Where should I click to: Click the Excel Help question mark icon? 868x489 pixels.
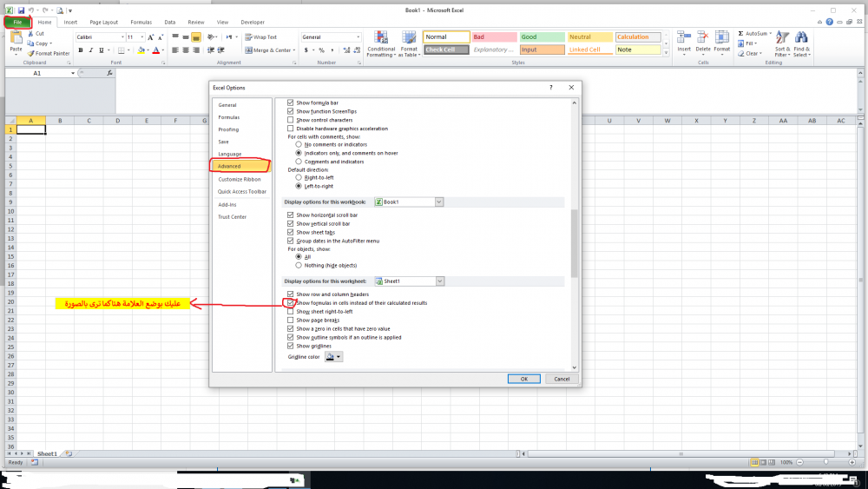point(829,23)
